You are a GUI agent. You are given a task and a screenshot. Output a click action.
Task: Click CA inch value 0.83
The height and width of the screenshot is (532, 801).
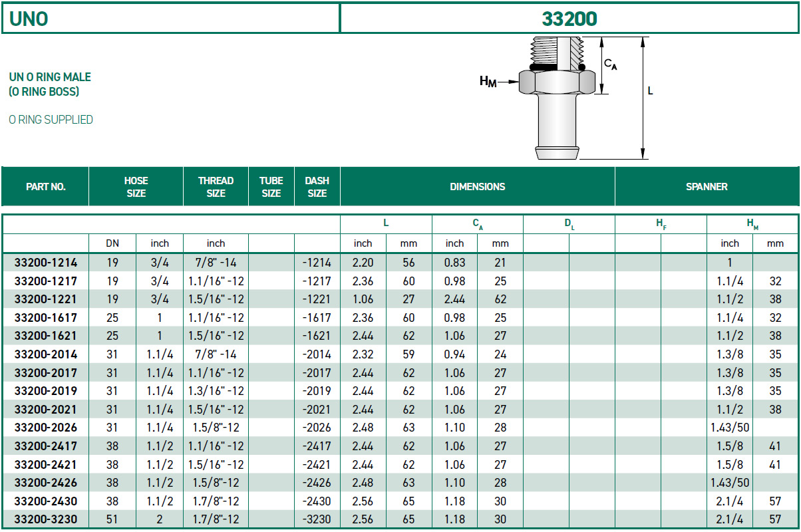point(454,263)
